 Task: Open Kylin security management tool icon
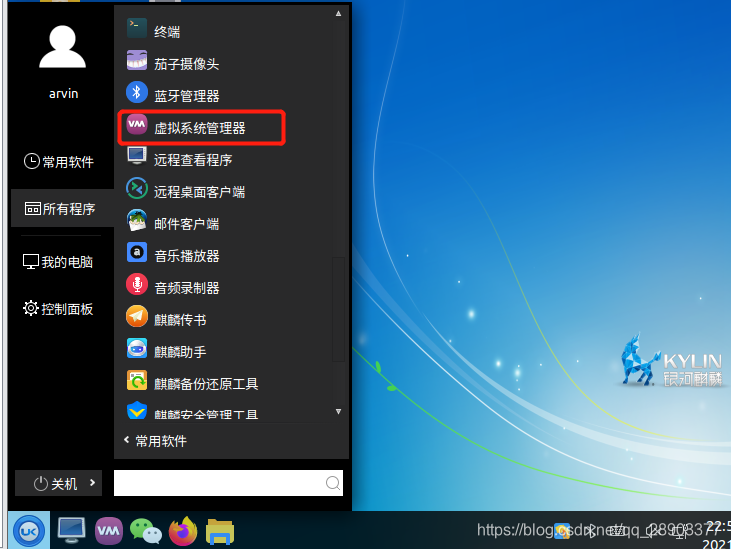137,411
